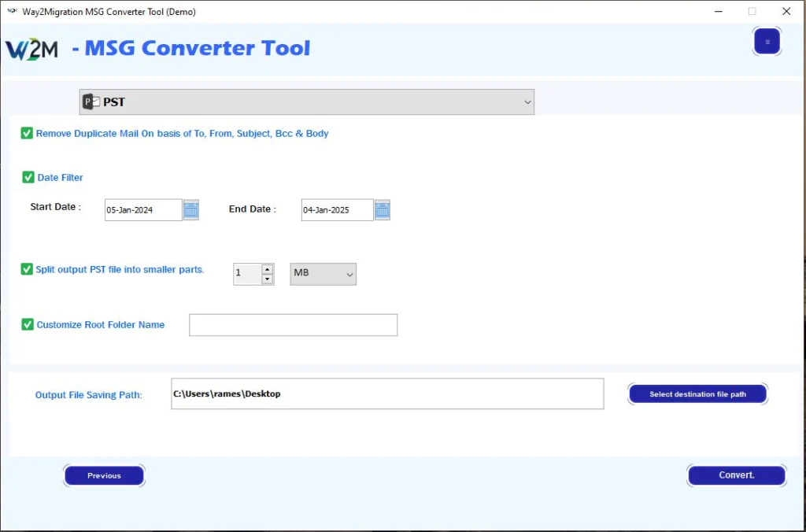The height and width of the screenshot is (532, 806).
Task: Toggle the Date Filter checkbox
Action: [28, 178]
